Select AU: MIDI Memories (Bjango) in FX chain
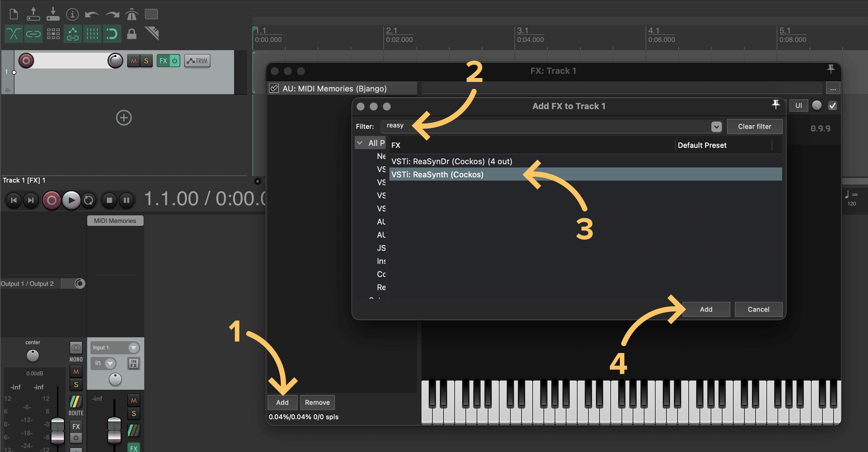Screen dimensions: 868x452 pyautogui.click(x=342, y=88)
